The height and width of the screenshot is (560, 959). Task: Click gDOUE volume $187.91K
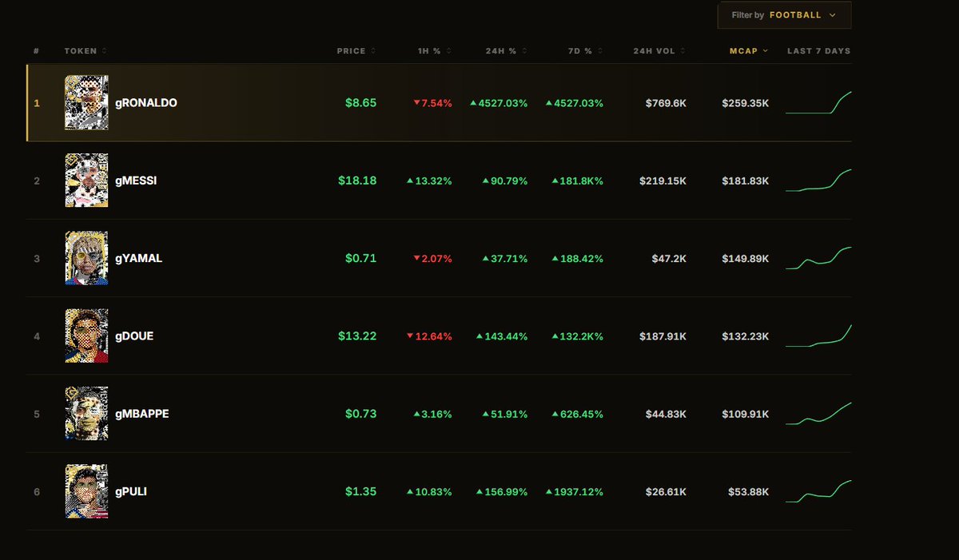point(663,336)
